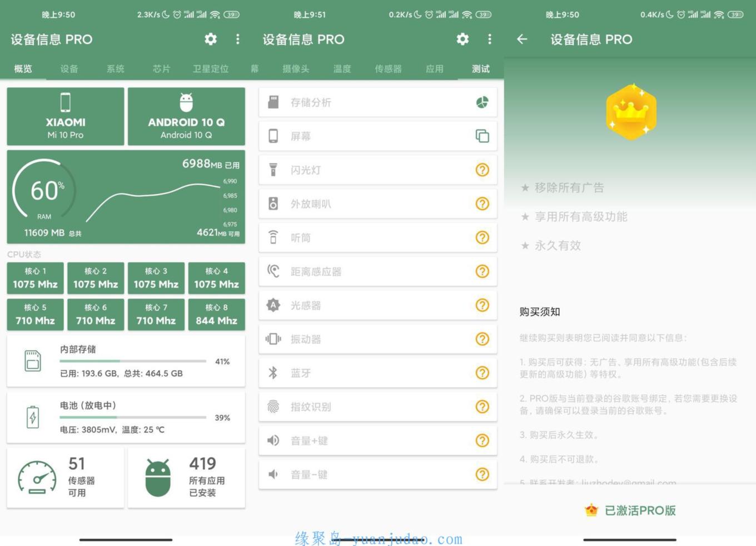Screen dimensions: 756x546
Task: Open the XIAOMI Mi 10 Pro device card
Action: 66,116
